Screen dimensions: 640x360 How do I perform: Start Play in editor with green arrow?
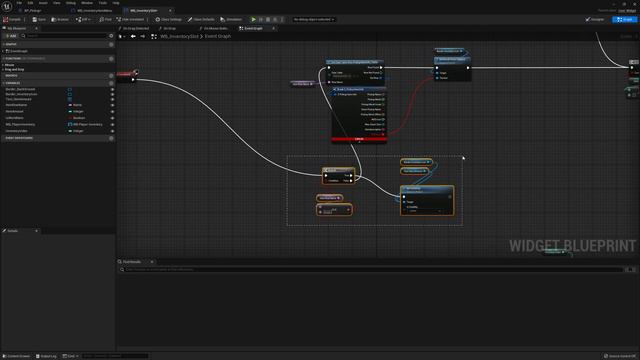(x=253, y=19)
